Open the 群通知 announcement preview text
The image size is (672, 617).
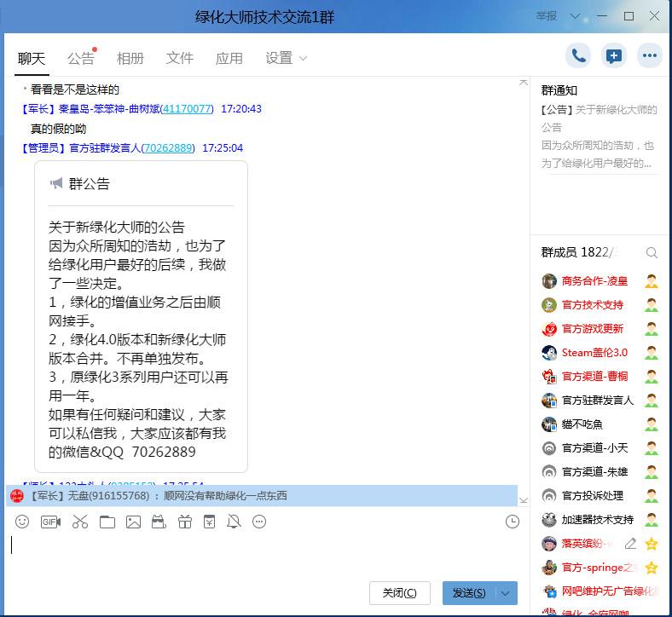600,136
